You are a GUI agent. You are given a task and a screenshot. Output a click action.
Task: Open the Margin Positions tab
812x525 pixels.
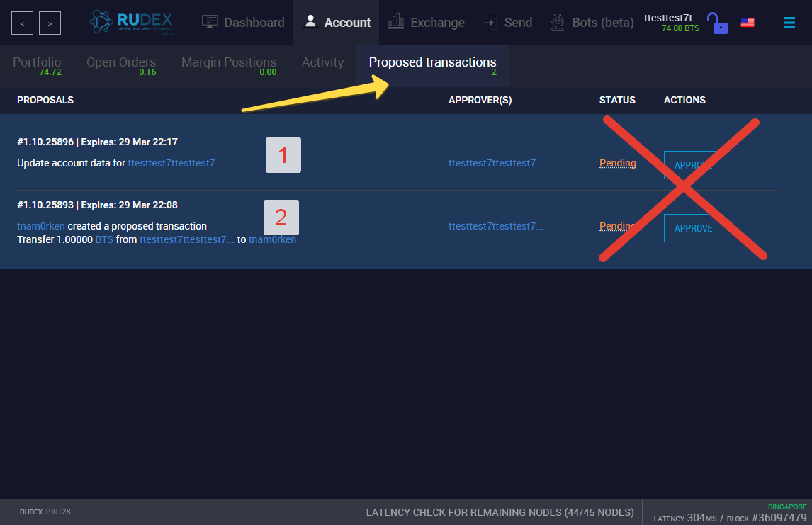pos(229,66)
